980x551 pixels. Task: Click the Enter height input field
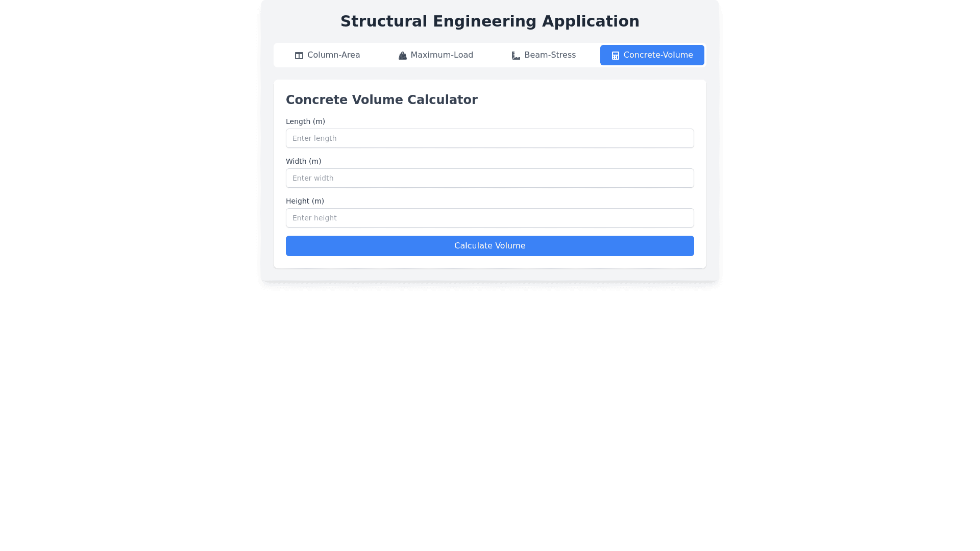[489, 218]
